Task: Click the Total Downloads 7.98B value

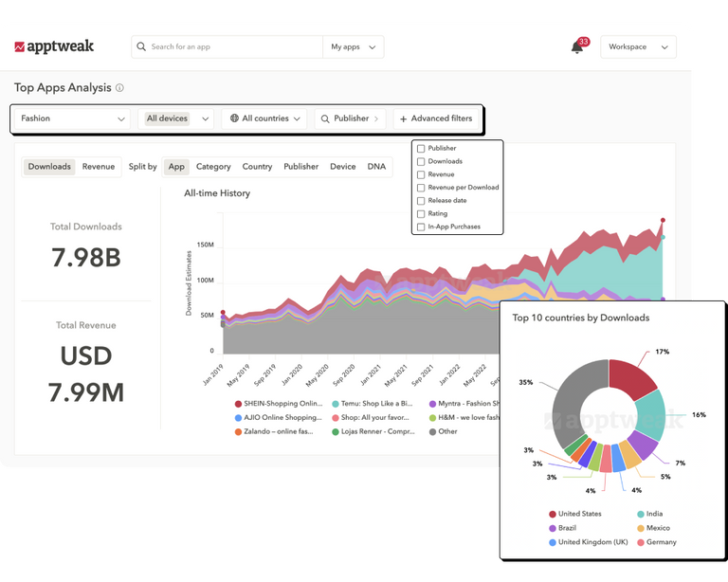Action: coord(86,258)
